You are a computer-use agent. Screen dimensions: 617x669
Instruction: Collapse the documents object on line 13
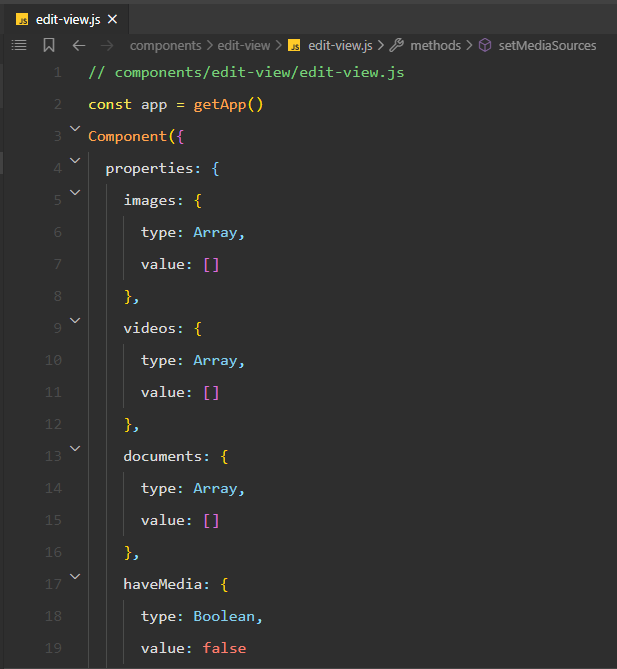pos(75,448)
